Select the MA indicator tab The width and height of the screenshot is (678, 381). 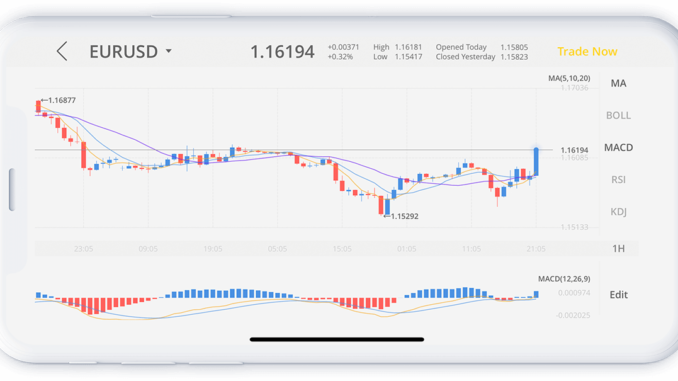618,83
